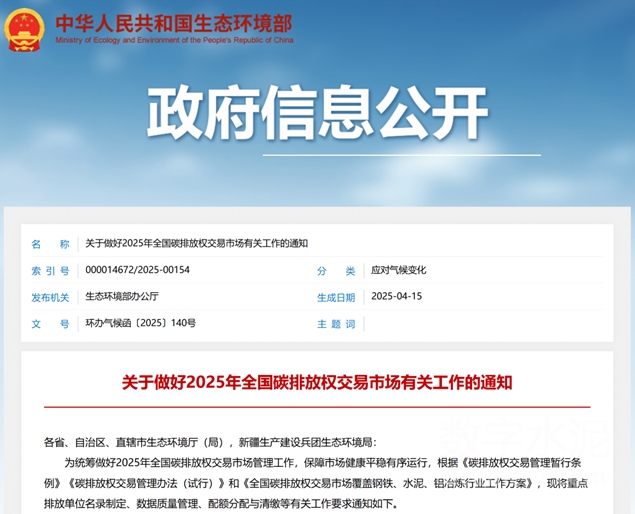Click the salutation line starting with 各省、自治区

[x=210, y=441]
